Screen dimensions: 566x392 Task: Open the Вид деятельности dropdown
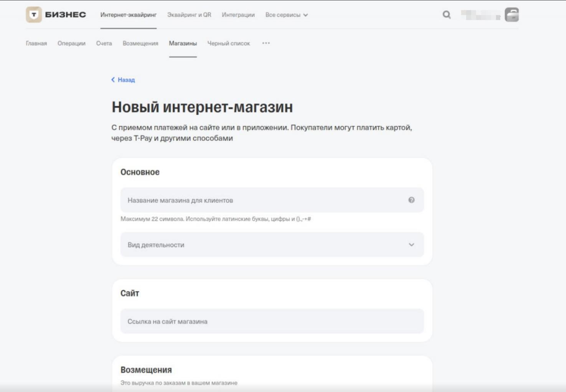(x=272, y=245)
